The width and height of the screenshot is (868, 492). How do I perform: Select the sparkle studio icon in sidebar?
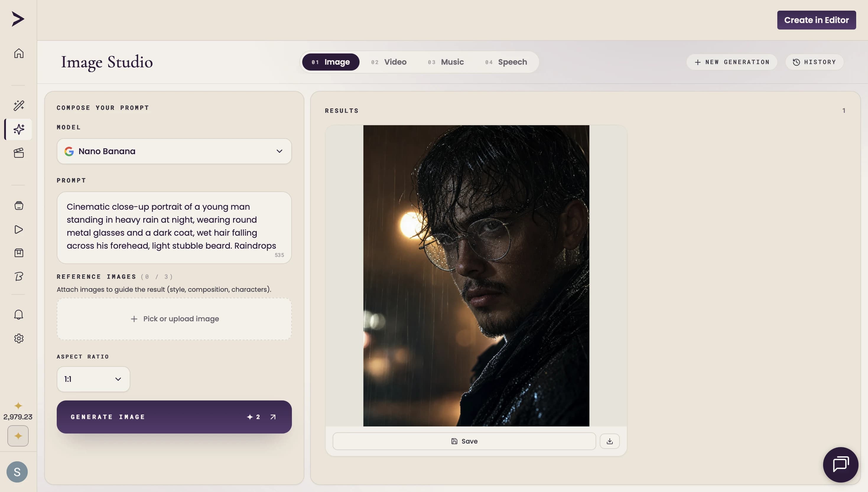(x=19, y=129)
